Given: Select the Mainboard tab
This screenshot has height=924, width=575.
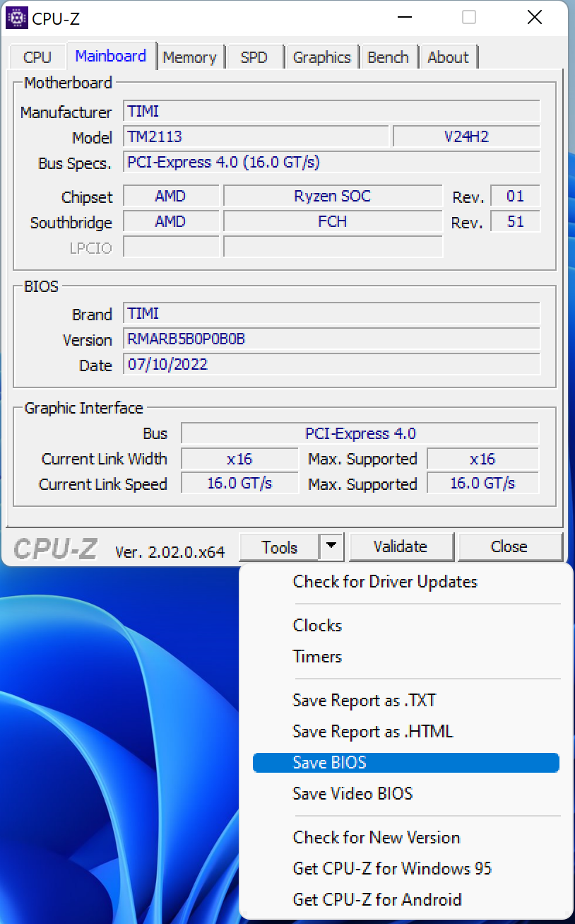Looking at the screenshot, I should point(111,56).
